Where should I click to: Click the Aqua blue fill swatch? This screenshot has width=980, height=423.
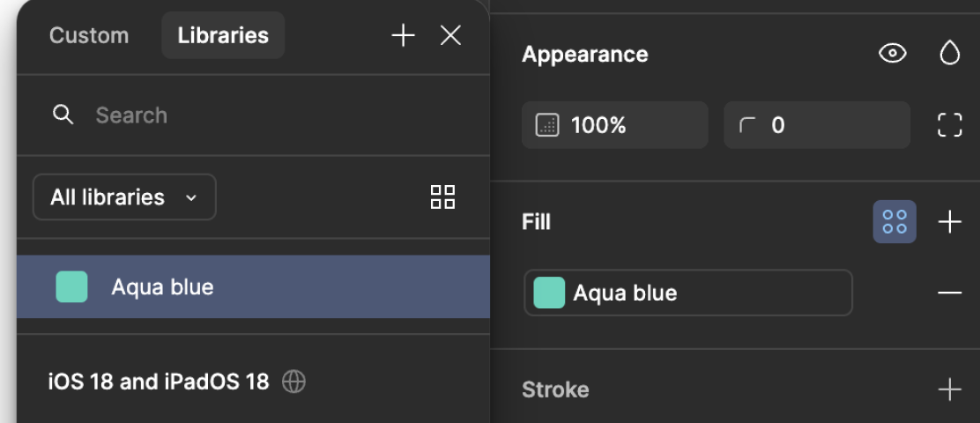point(550,293)
